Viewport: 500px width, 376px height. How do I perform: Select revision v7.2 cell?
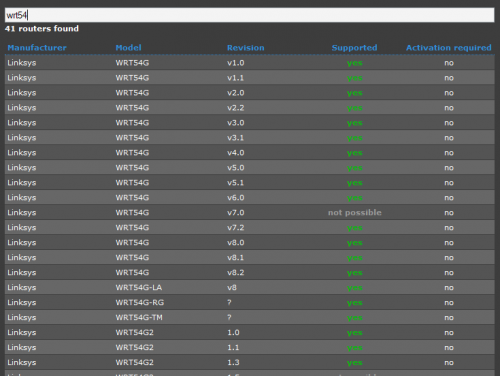[236, 228]
